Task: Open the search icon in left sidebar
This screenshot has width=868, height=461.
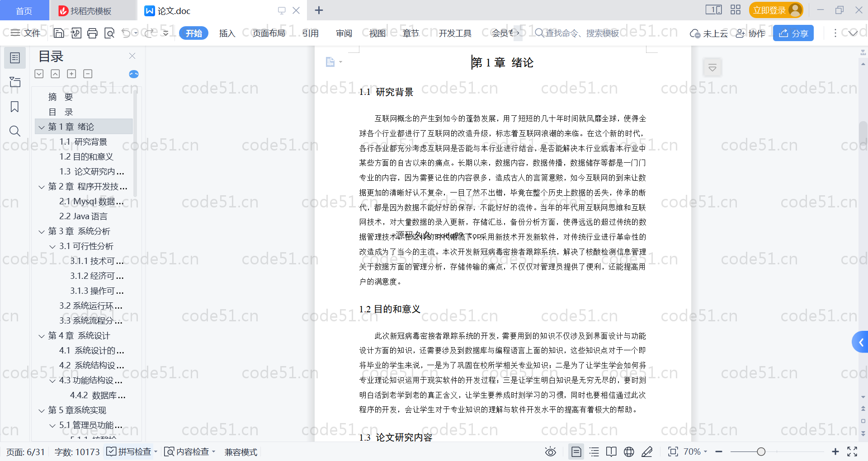Action: point(14,131)
